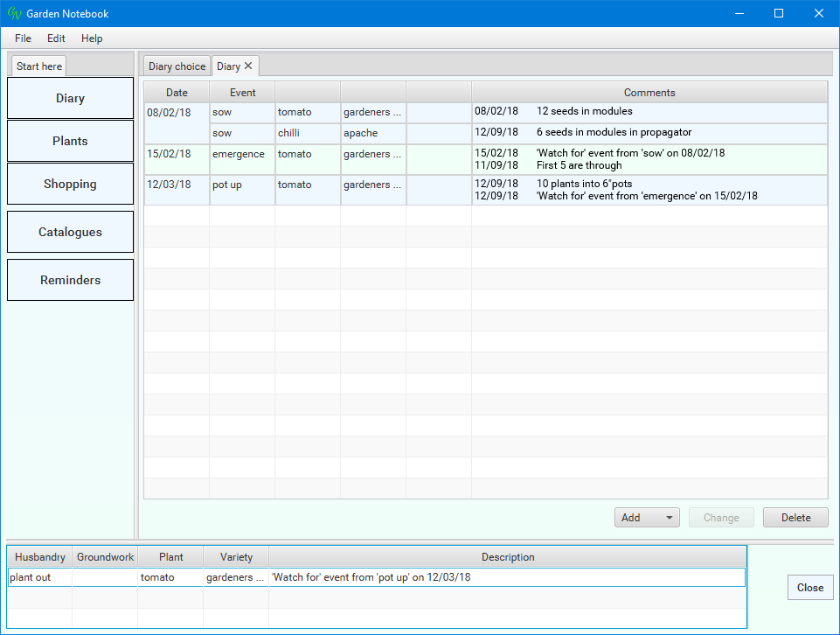Viewport: 840px width, 635px height.
Task: Click the Comments column header
Action: pos(649,93)
